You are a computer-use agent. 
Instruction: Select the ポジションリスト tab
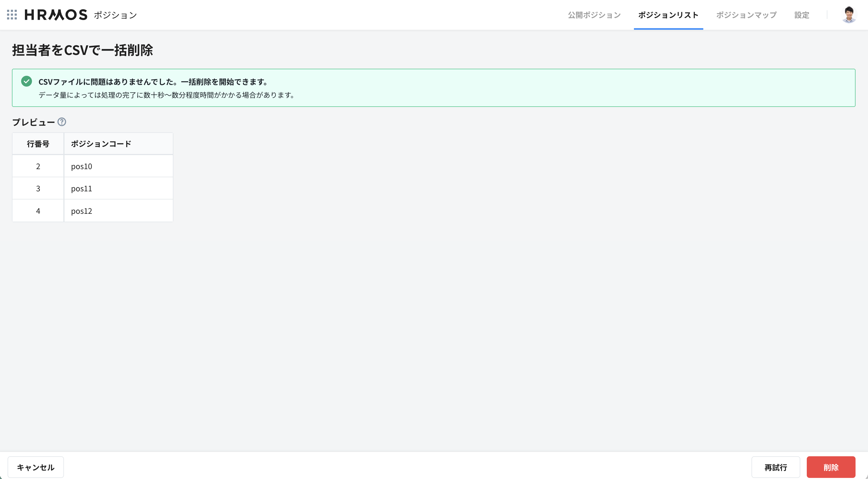tap(668, 15)
